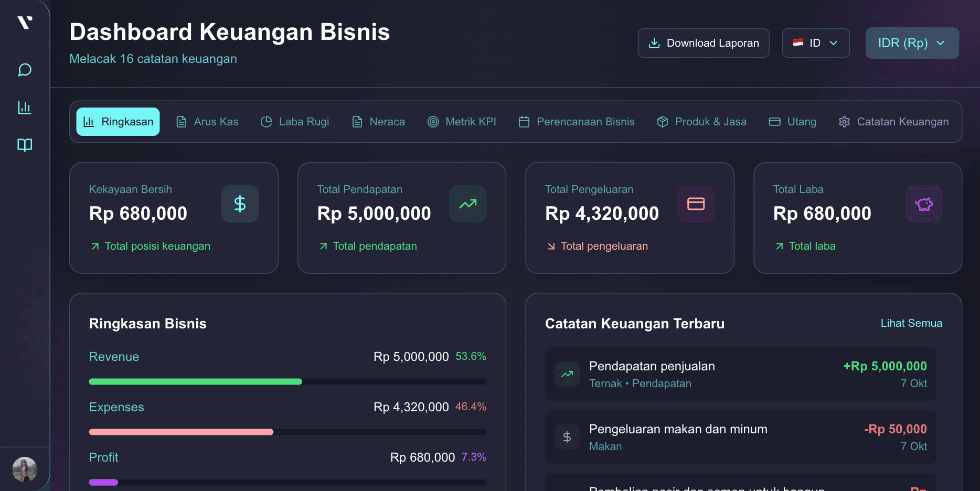The height and width of the screenshot is (491, 980).
Task: Click the trending arrow icon on Total Pendapatan card
Action: pyautogui.click(x=467, y=204)
